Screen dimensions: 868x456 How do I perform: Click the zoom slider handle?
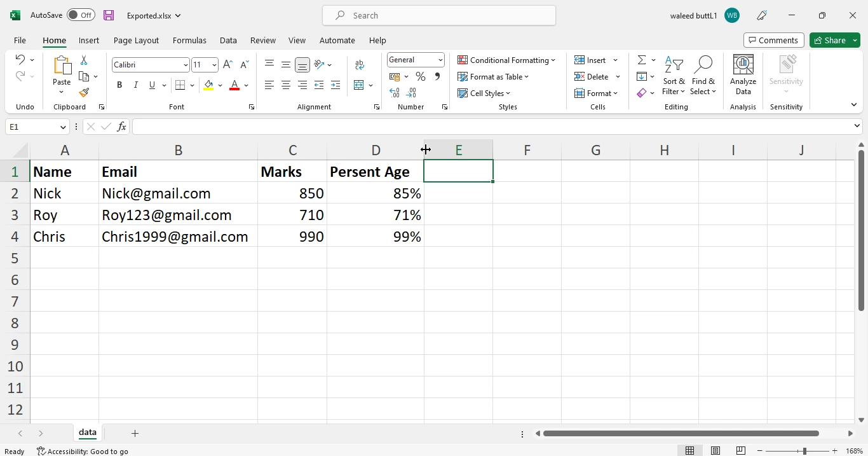pyautogui.click(x=804, y=451)
